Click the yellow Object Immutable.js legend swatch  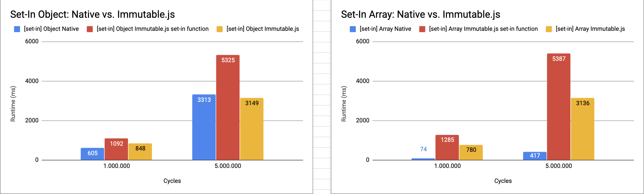[x=220, y=29]
